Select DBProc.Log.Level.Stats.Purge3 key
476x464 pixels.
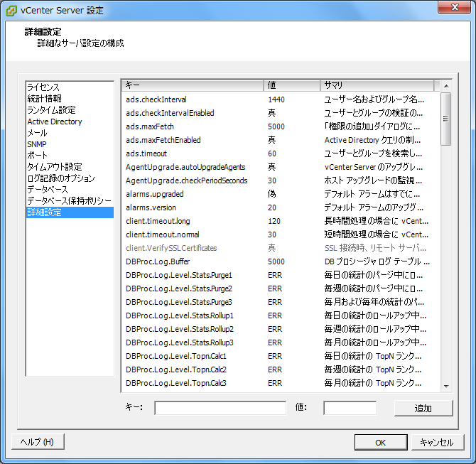(179, 302)
